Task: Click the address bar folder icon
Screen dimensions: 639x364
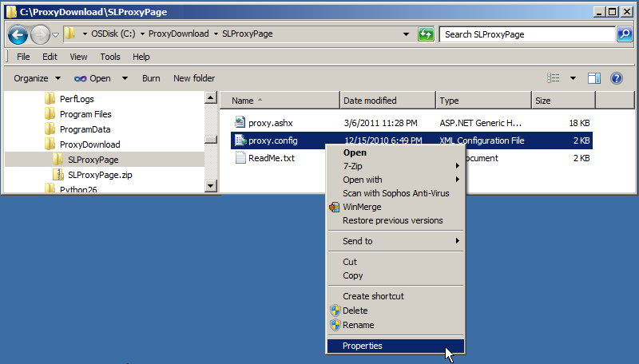Action: 70,34
